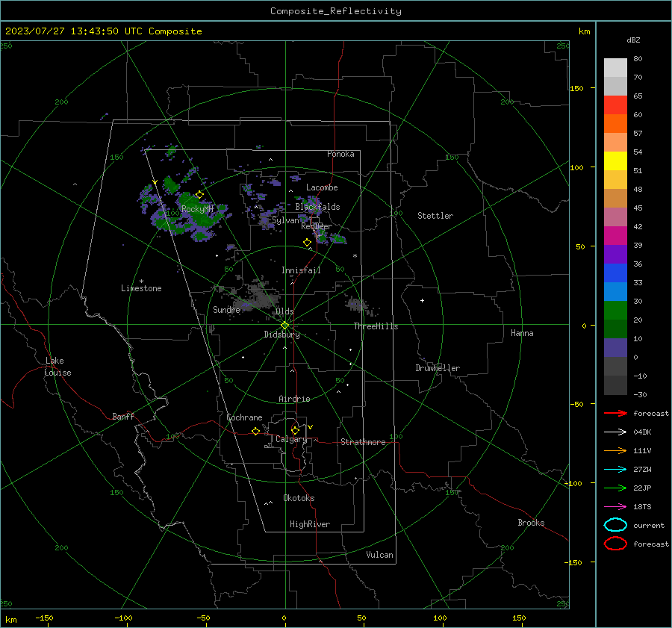Click the dBZ legend heading
672x628 pixels.
click(633, 40)
